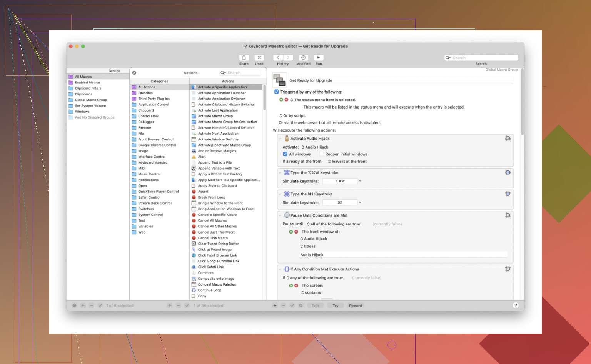Select the Clipboard Filters group
The width and height of the screenshot is (591, 364).
tap(88, 88)
